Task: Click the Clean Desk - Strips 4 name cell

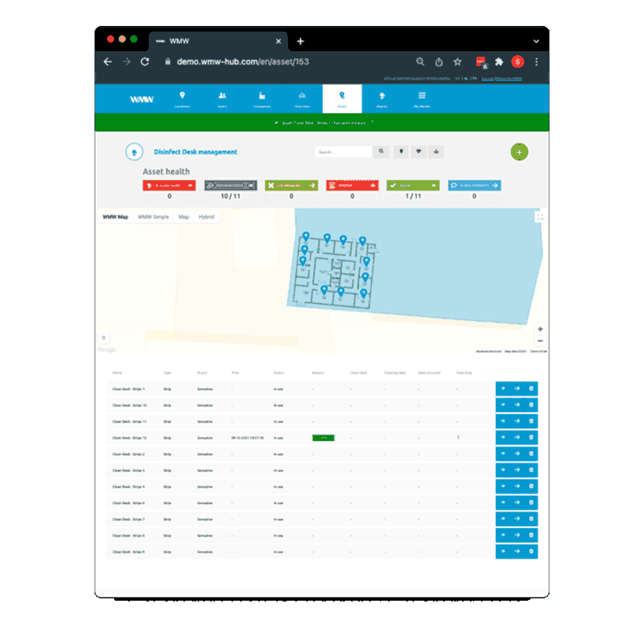Action: (128, 487)
